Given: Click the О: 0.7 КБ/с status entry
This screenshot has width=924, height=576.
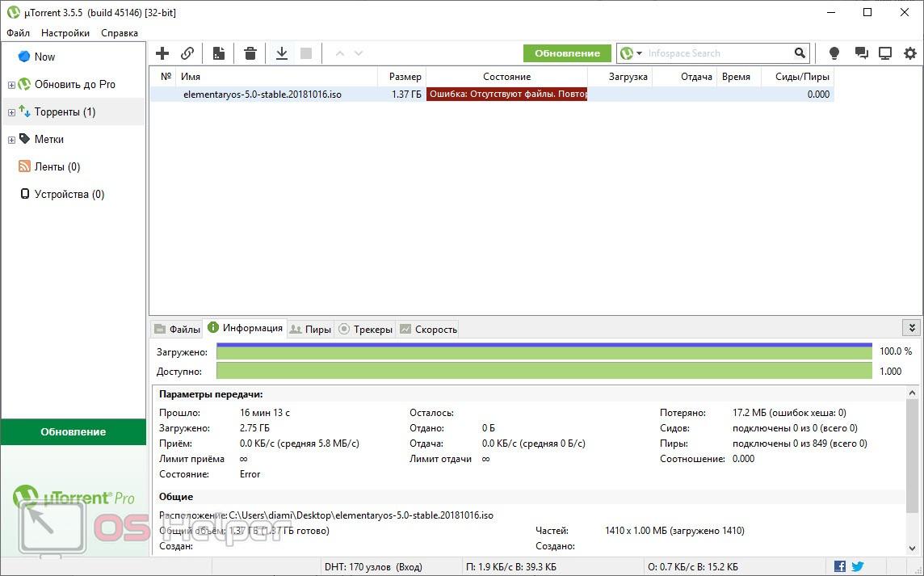Looking at the screenshot, I should pyautogui.click(x=692, y=567).
